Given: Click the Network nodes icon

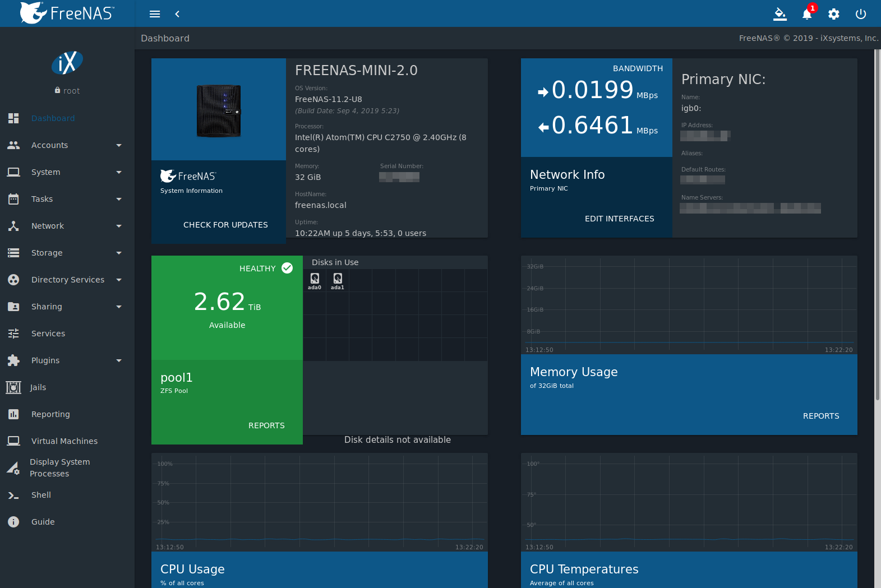Looking at the screenshot, I should 13,226.
